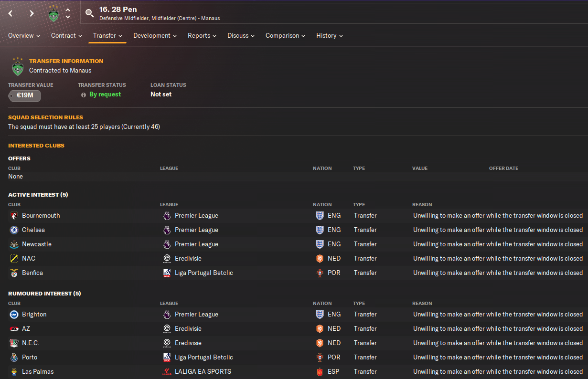
Task: Click Transfer type in Chelsea row
Action: click(365, 230)
